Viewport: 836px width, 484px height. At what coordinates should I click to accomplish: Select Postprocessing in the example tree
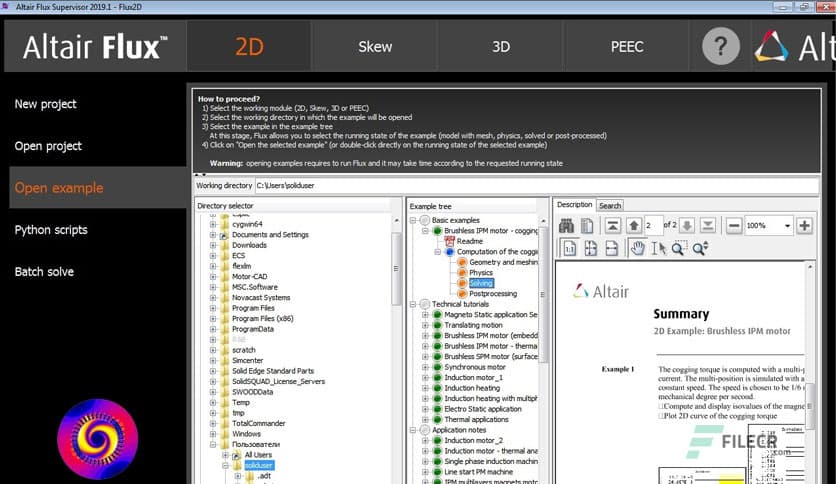tap(494, 294)
